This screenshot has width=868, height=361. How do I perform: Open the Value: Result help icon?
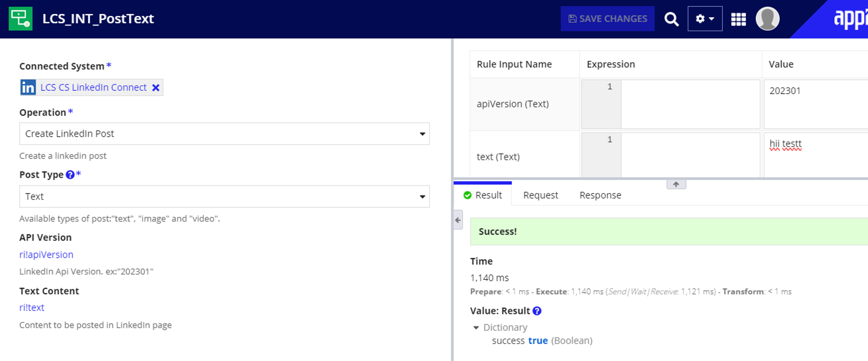pos(537,311)
